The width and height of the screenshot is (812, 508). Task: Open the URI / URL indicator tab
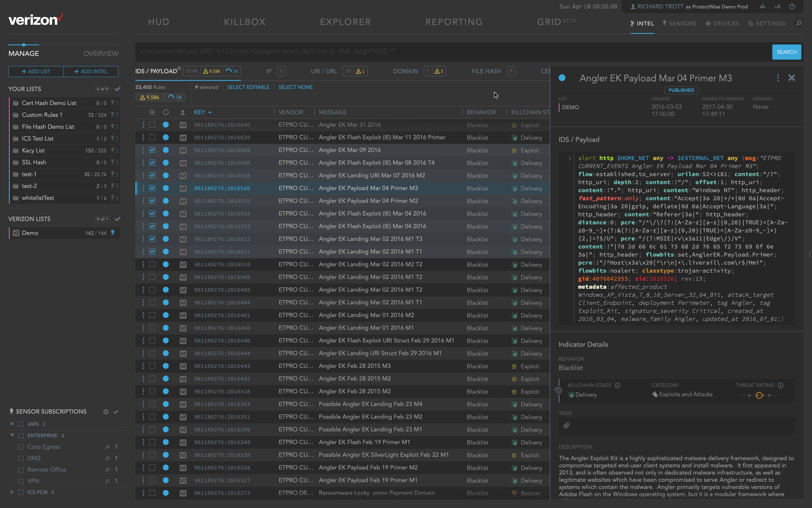[x=324, y=71]
